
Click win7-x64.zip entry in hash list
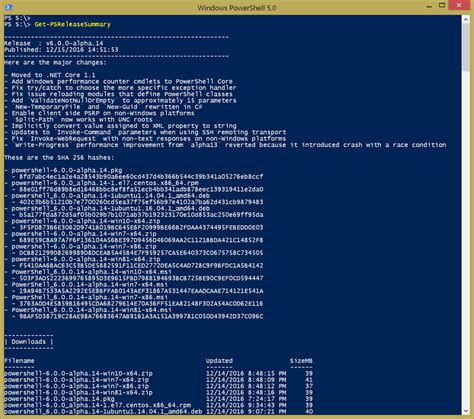(84, 234)
